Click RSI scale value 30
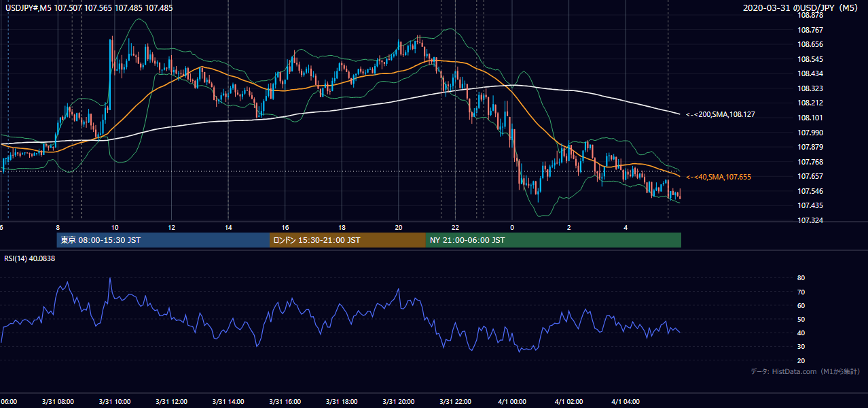The width and height of the screenshot is (868, 408). (x=801, y=347)
